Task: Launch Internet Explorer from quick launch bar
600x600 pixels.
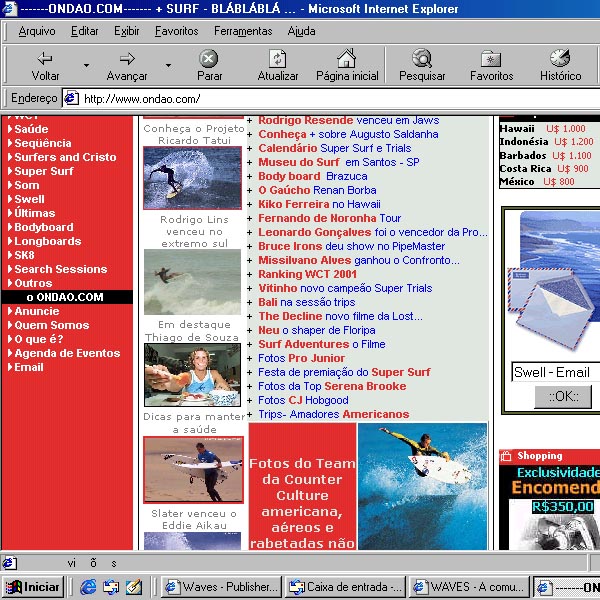Action: tap(88, 587)
